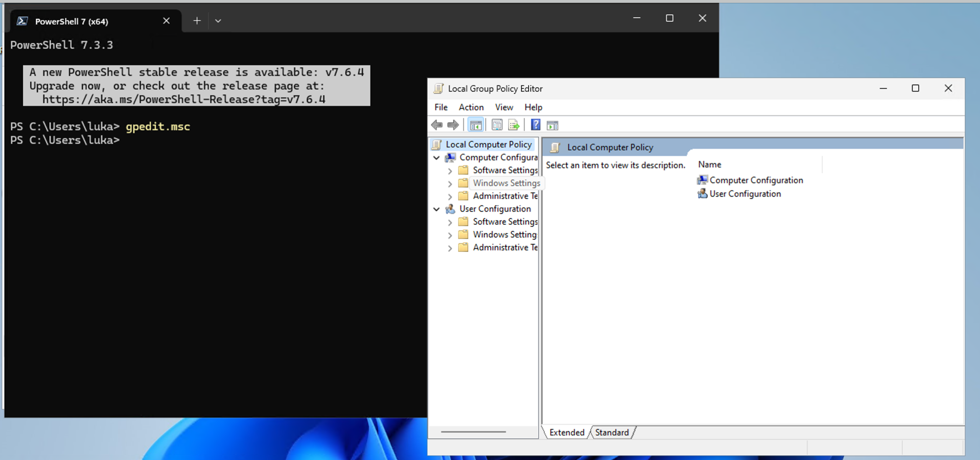Select Windows Settings folder under User Configuration

click(x=504, y=234)
